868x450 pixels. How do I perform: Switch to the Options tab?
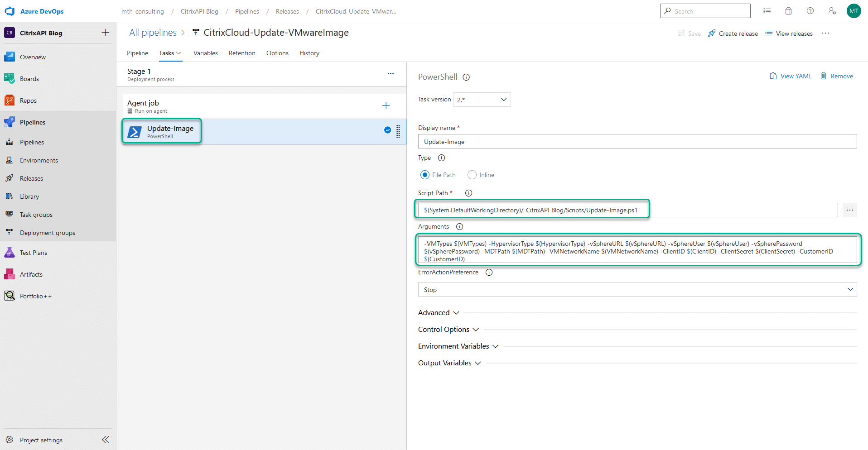(x=277, y=53)
